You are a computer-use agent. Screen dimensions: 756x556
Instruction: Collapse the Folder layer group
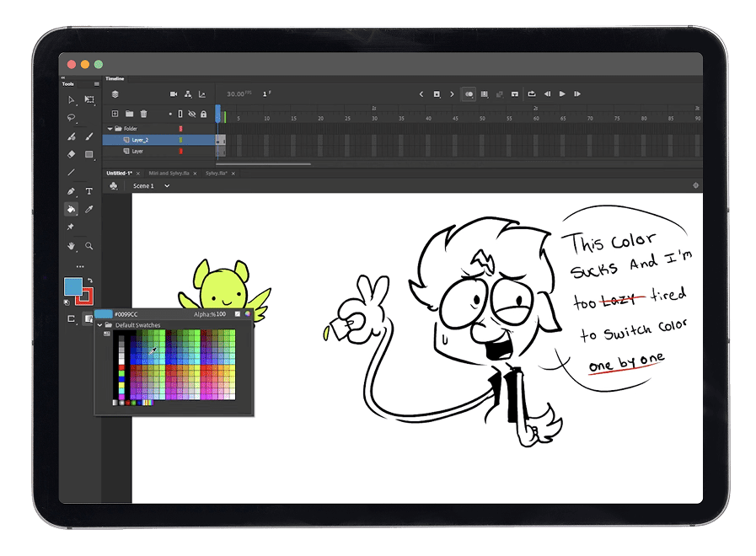(110, 129)
